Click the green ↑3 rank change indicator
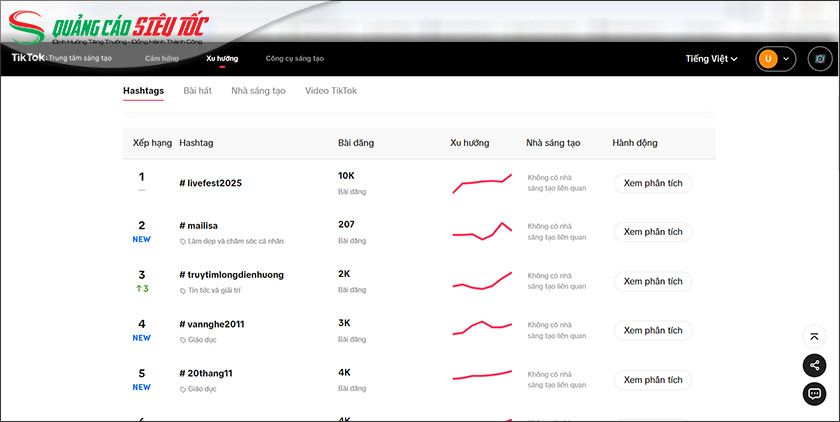The height and width of the screenshot is (422, 840). pyautogui.click(x=142, y=289)
